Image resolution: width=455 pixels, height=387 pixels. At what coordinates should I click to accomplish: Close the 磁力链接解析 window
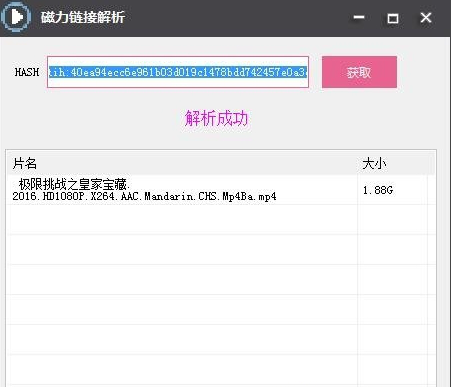coord(426,17)
